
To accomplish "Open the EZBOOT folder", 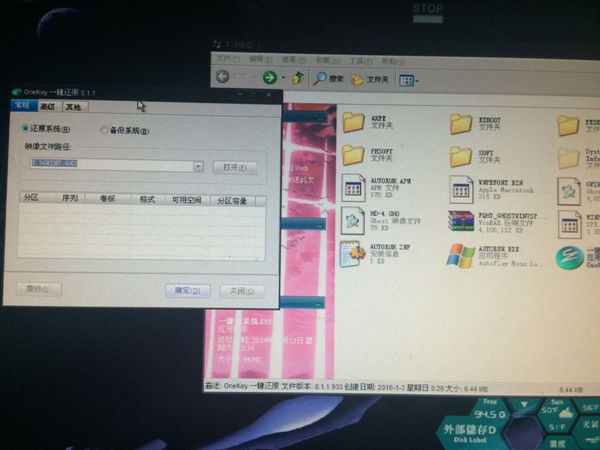I will [x=461, y=124].
